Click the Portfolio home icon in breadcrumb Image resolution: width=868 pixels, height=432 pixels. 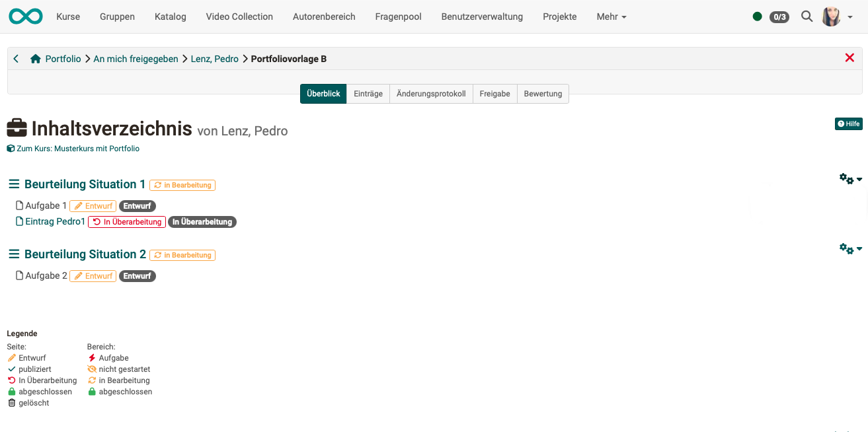pos(36,59)
